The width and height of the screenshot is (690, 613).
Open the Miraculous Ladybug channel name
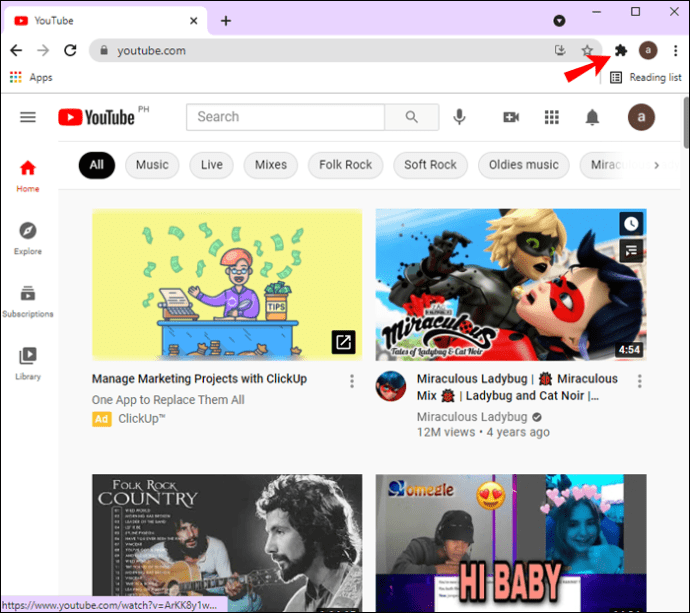(472, 417)
